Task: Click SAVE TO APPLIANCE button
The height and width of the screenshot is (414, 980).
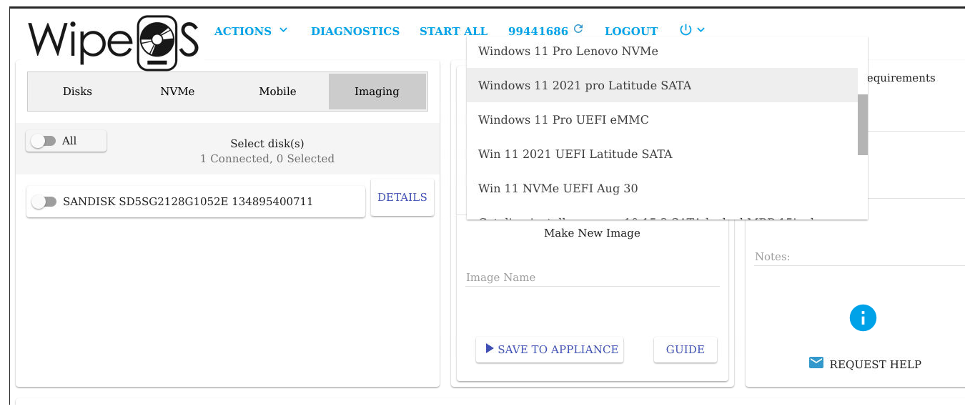Action: point(550,350)
